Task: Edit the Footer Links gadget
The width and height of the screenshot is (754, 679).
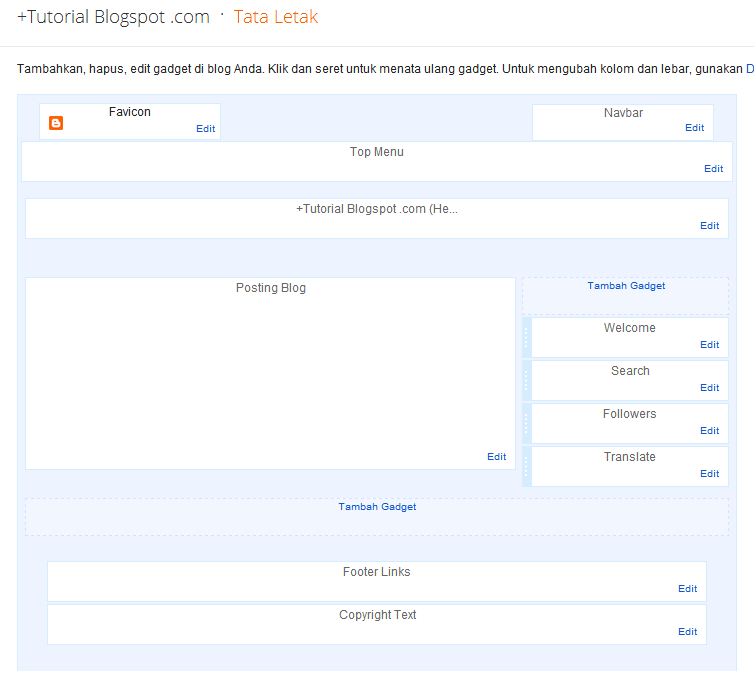Action: click(687, 589)
